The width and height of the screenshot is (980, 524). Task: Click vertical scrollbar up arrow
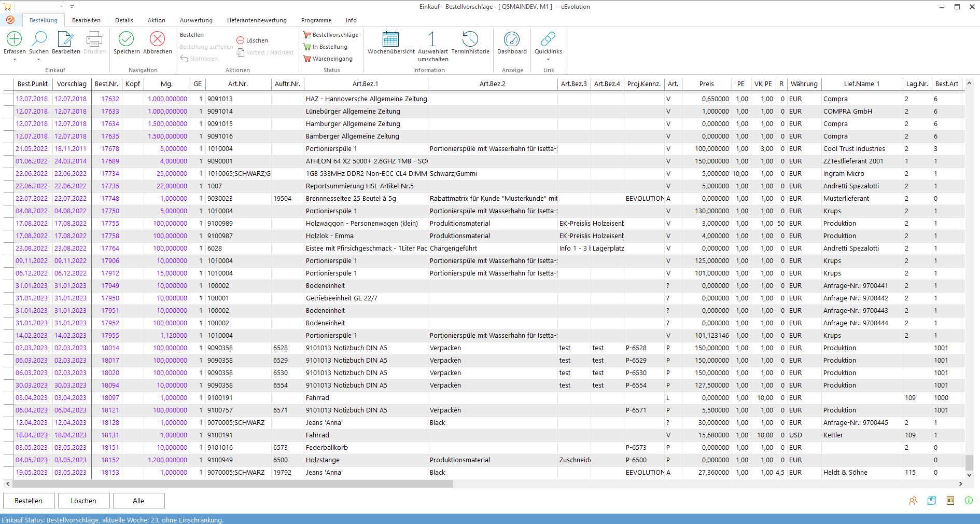[x=969, y=83]
